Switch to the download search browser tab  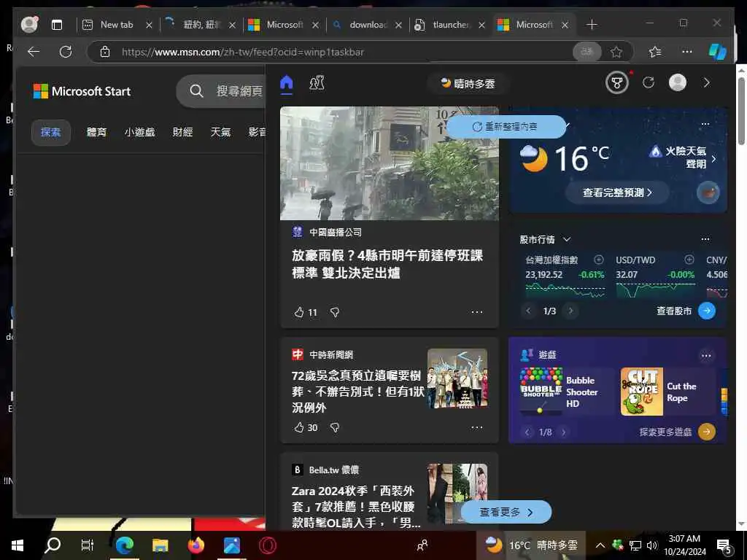368,25
